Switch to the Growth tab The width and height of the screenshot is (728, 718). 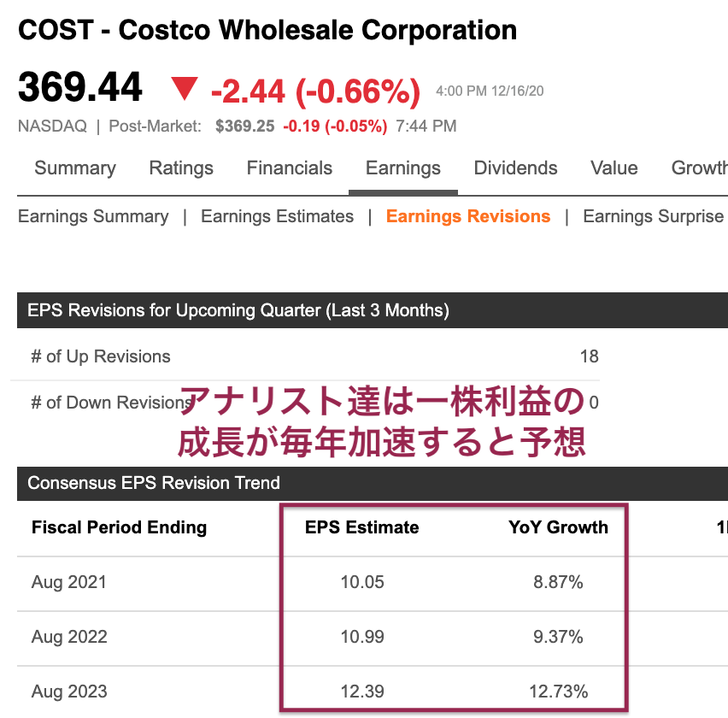pyautogui.click(x=699, y=168)
